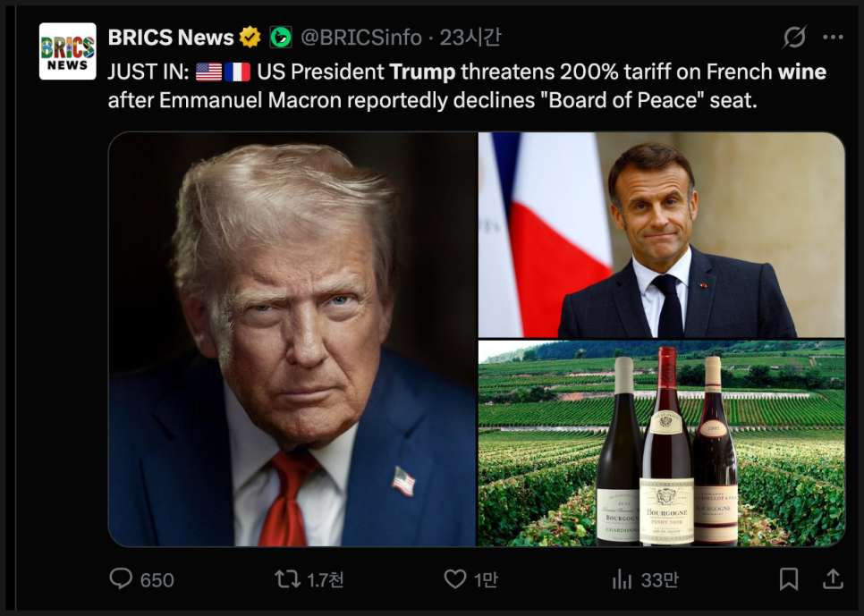
Task: Open view analytics bar chart icon
Action: pos(622,579)
